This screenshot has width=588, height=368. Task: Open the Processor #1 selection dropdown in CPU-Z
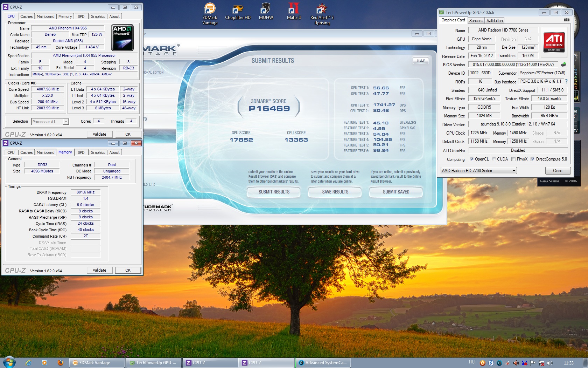50,122
